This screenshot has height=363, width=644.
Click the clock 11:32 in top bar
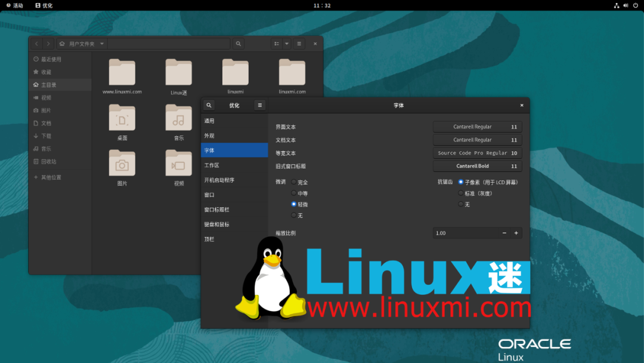322,5
